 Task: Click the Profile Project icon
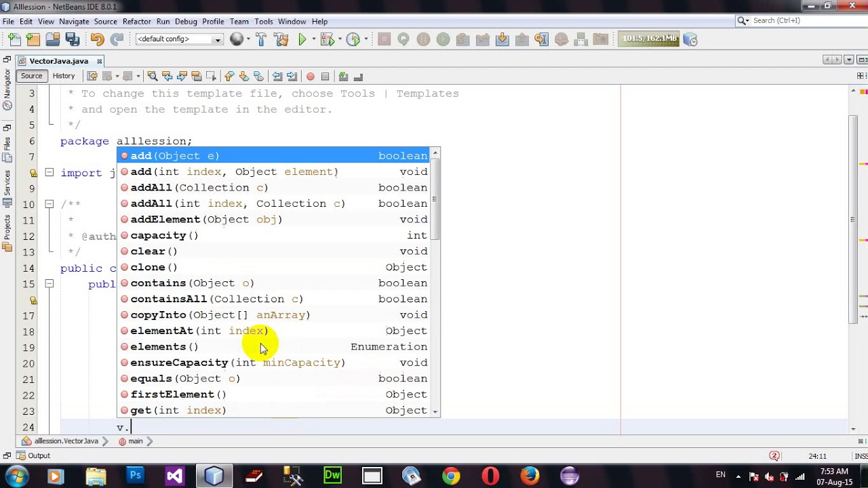[353, 39]
